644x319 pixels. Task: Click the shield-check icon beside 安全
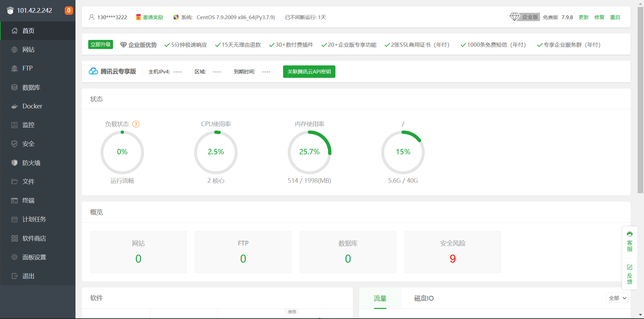[x=14, y=144]
